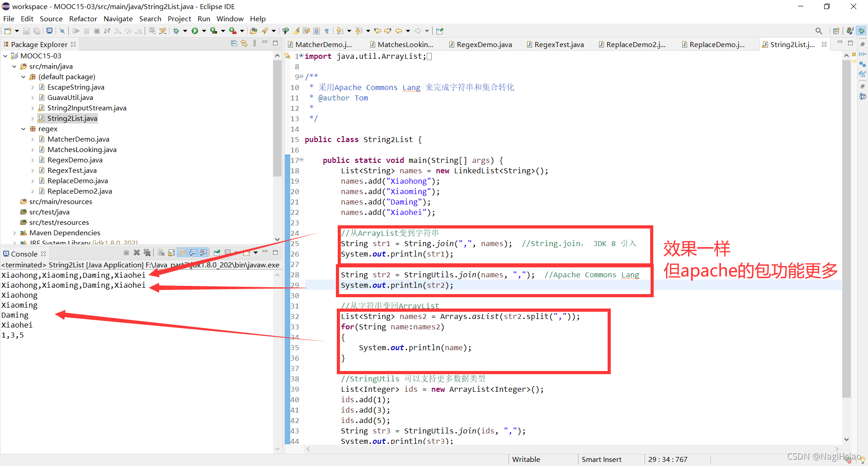
Task: Open the Navigate menu
Action: tap(118, 19)
